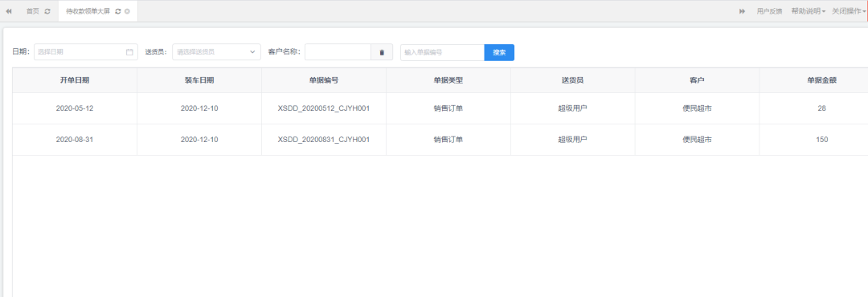The image size is (868, 297).
Task: Click the amount cell showing 28
Action: tap(821, 108)
